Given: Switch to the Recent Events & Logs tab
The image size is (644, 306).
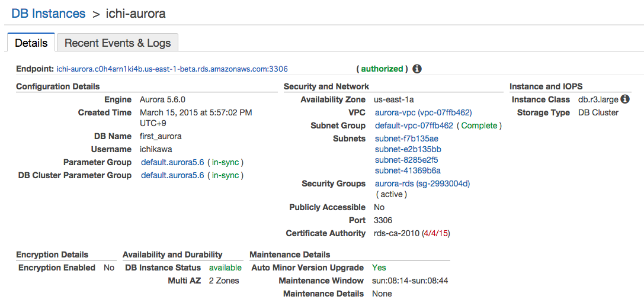Looking at the screenshot, I should [117, 43].
